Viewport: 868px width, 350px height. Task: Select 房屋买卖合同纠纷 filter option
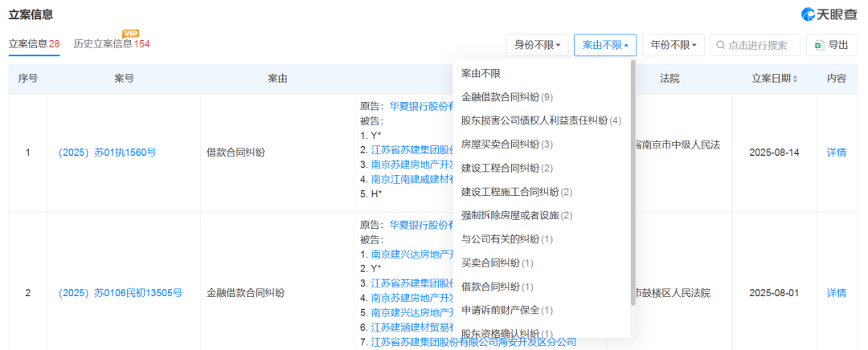click(x=506, y=144)
